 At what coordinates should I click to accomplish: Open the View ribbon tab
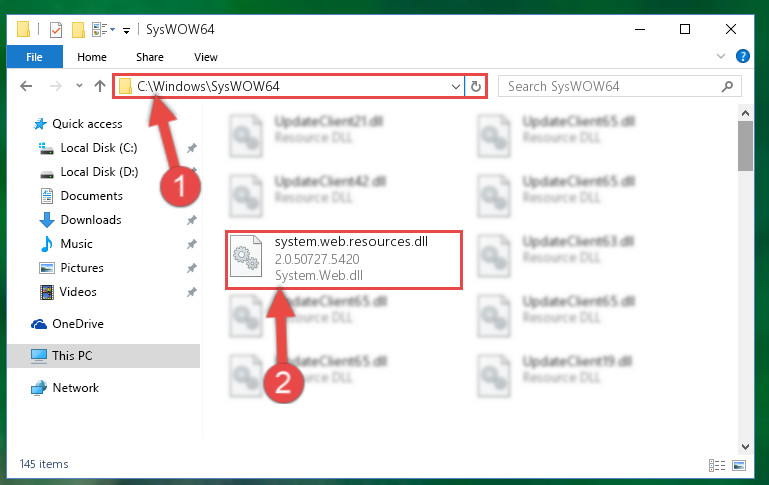205,57
